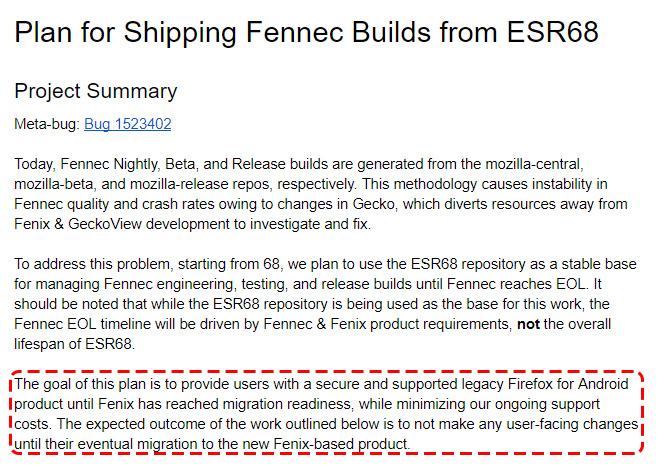
Task: Click the word 'Fennec' in the title
Action: pyautogui.click(x=294, y=32)
